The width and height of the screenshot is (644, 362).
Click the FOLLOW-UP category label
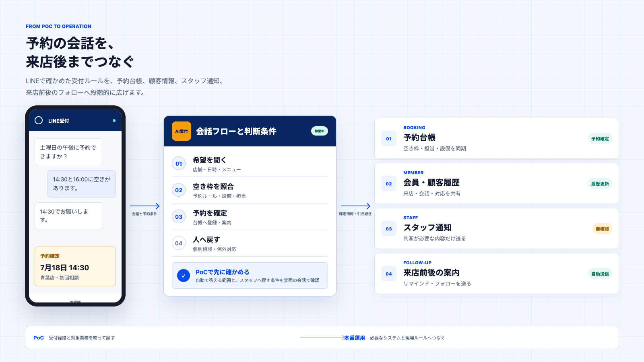[x=417, y=263]
